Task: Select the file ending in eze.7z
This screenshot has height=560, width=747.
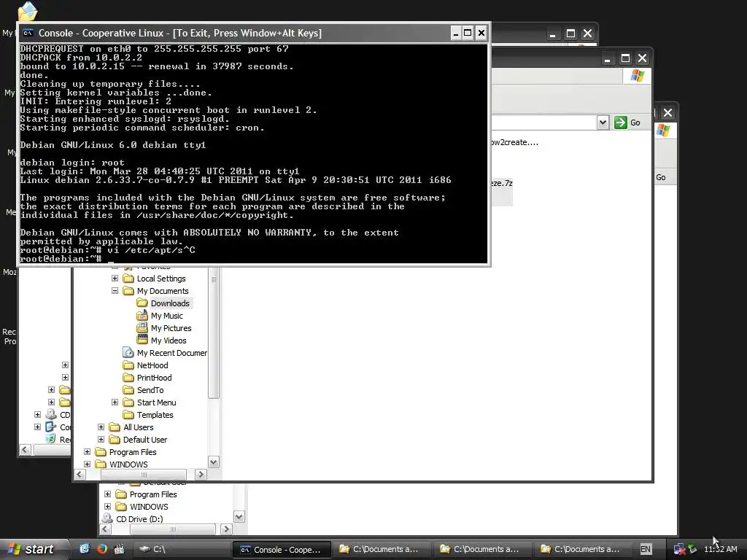Action: click(502, 183)
